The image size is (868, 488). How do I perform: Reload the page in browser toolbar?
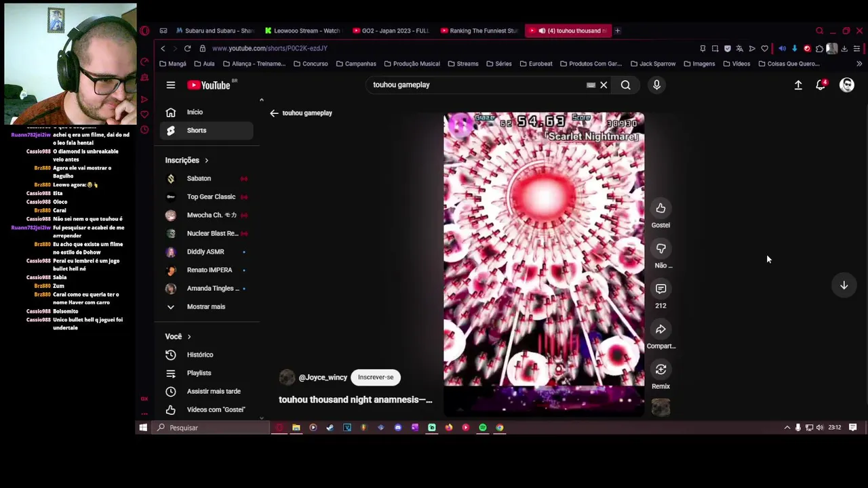tap(187, 48)
